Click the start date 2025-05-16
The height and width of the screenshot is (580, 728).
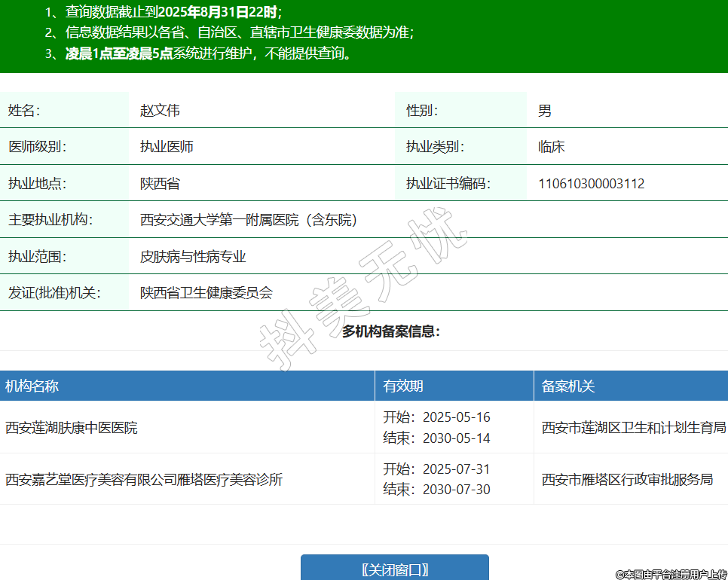pyautogui.click(x=456, y=417)
